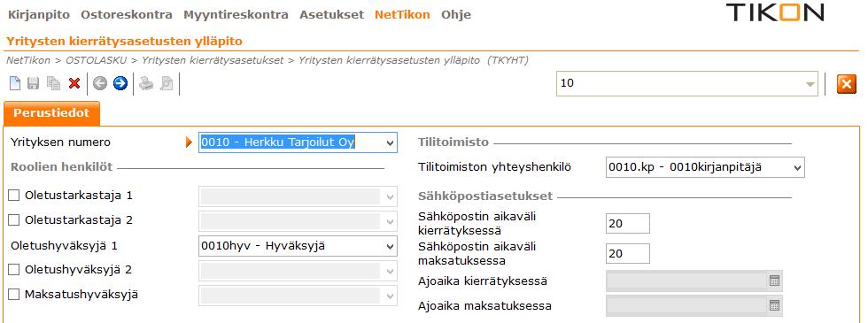Open the Myyntireskontra menu
The image size is (868, 323).
236,15
